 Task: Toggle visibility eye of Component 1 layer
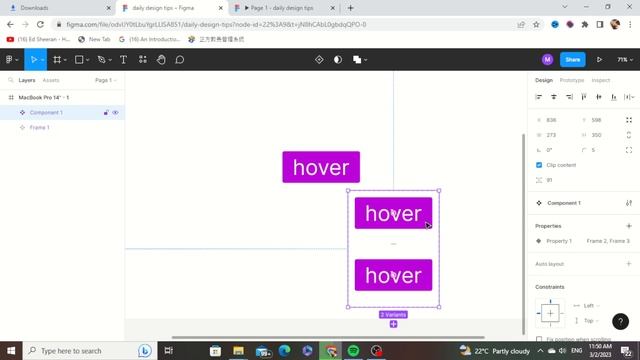point(116,112)
